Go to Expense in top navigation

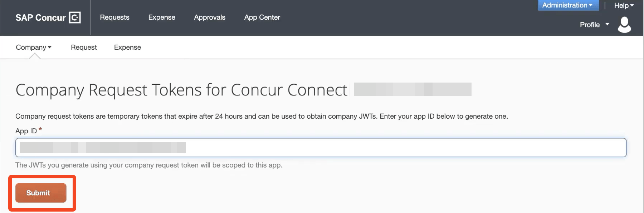coord(162,18)
